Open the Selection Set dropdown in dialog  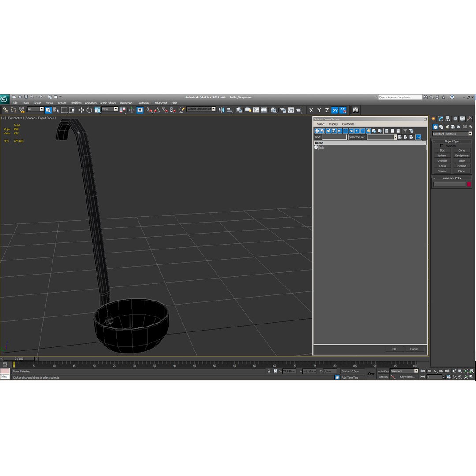pos(382,137)
